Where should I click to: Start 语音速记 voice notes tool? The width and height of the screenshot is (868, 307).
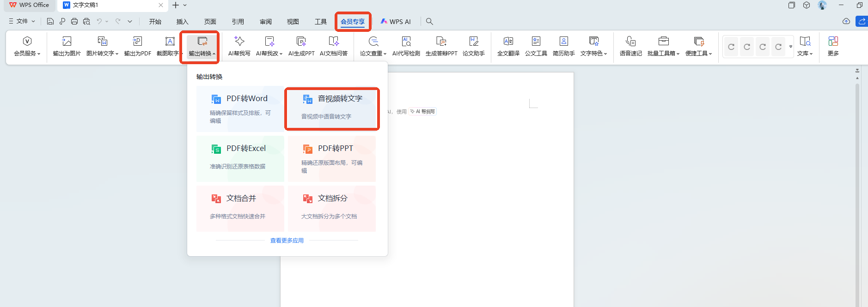pyautogui.click(x=630, y=47)
